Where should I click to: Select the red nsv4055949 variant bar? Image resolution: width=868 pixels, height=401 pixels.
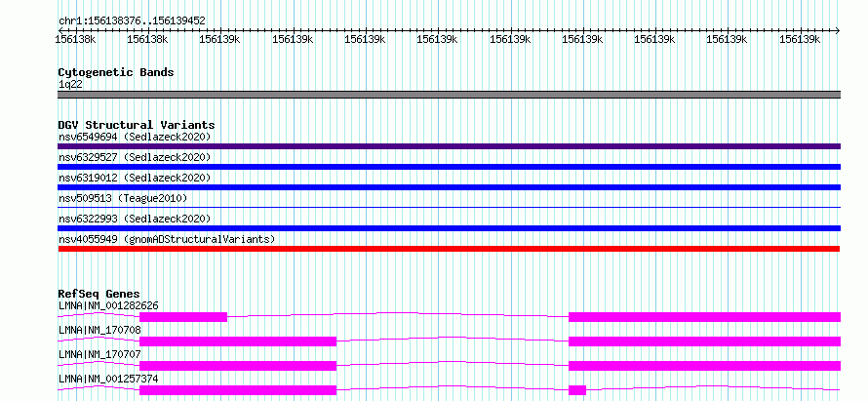click(x=449, y=249)
